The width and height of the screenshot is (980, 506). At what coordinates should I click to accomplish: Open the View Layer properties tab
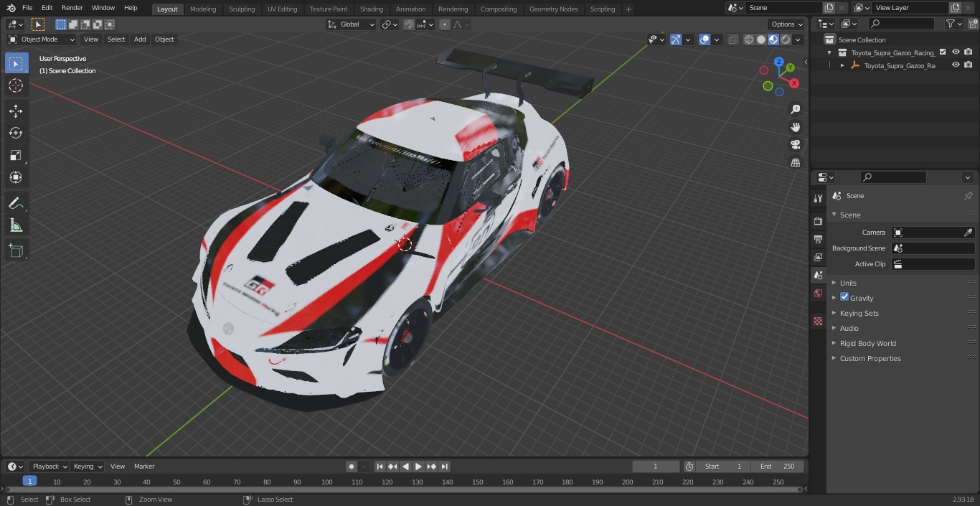pos(818,257)
